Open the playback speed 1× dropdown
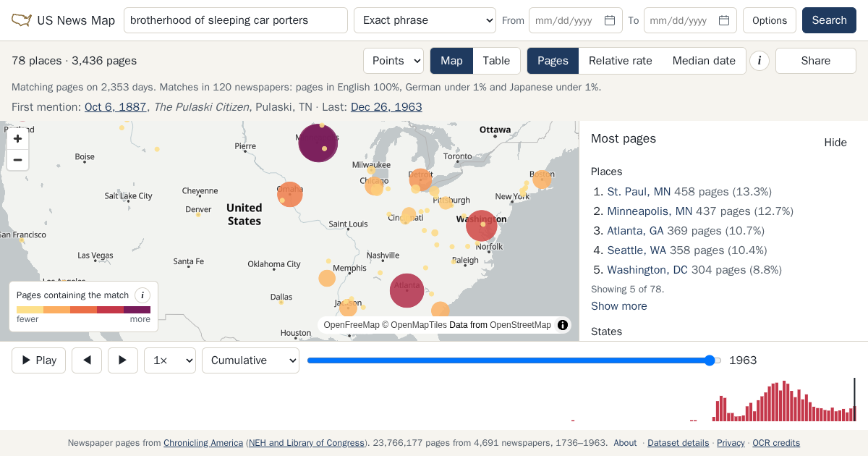This screenshot has height=456, width=868. pos(170,360)
